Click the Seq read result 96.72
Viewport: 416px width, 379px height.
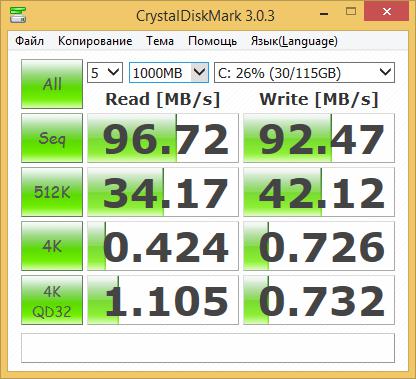tap(163, 138)
